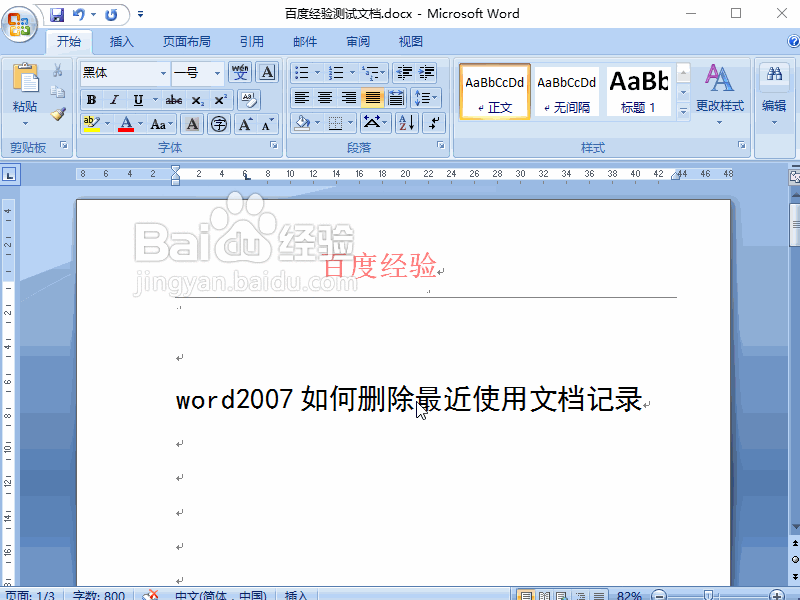The height and width of the screenshot is (600, 800).
Task: Switch to the 视图 tab
Action: coord(411,41)
